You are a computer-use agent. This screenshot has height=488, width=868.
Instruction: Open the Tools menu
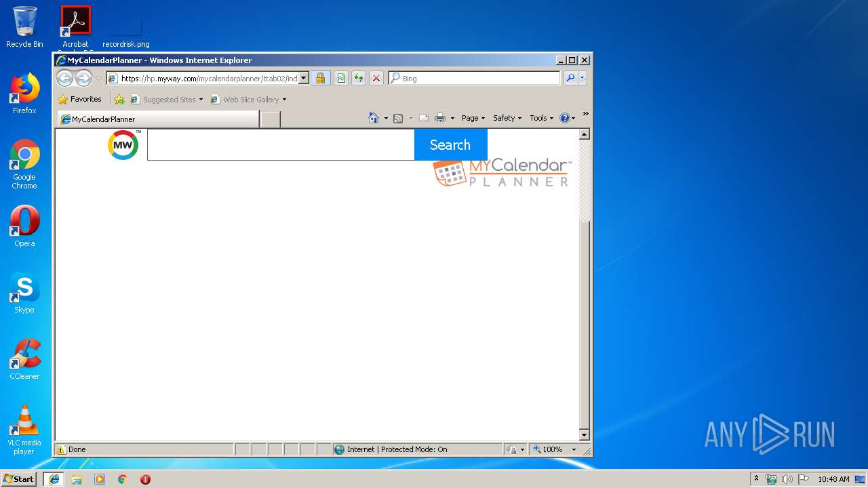(541, 118)
